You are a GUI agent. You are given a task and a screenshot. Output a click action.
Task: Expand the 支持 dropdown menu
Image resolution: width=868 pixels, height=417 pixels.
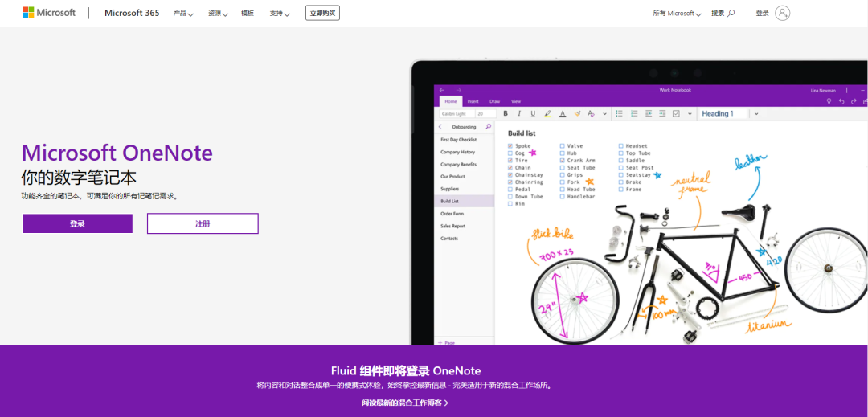280,14
